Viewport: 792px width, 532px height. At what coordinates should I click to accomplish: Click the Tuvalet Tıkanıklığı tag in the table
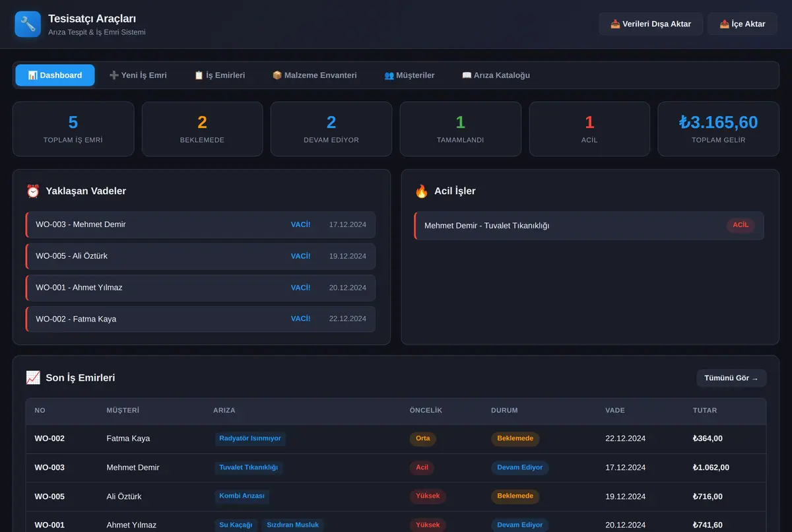[x=249, y=467]
